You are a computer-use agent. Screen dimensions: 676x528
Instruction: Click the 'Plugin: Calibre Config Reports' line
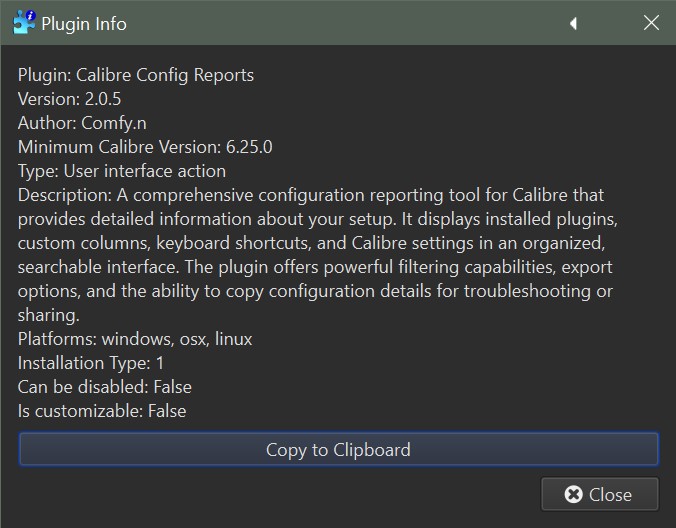[x=136, y=75]
